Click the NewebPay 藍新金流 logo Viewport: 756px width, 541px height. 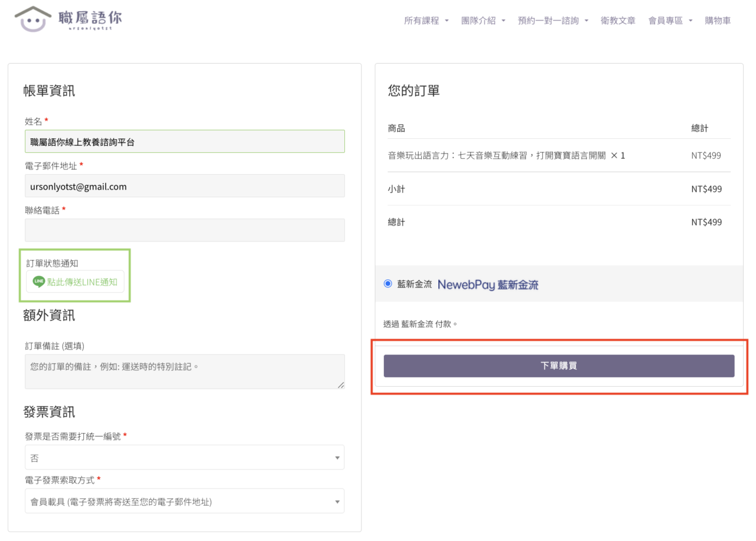click(488, 285)
